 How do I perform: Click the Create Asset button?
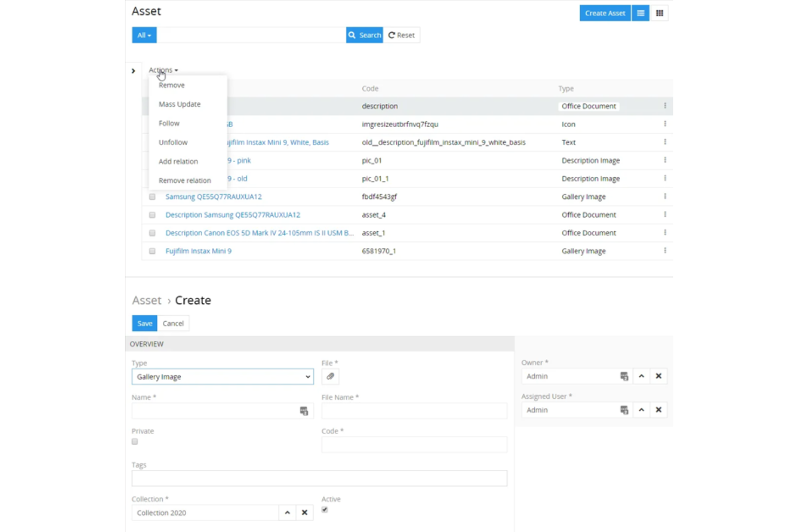[x=605, y=13]
